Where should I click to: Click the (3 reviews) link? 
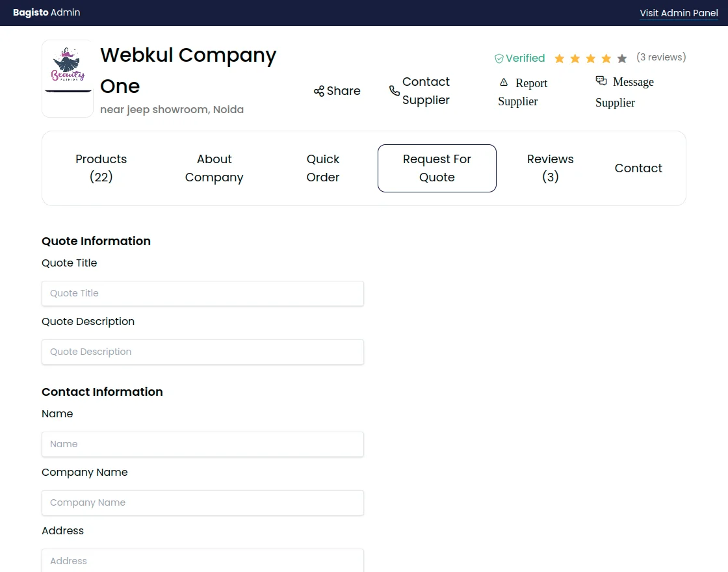[661, 57]
